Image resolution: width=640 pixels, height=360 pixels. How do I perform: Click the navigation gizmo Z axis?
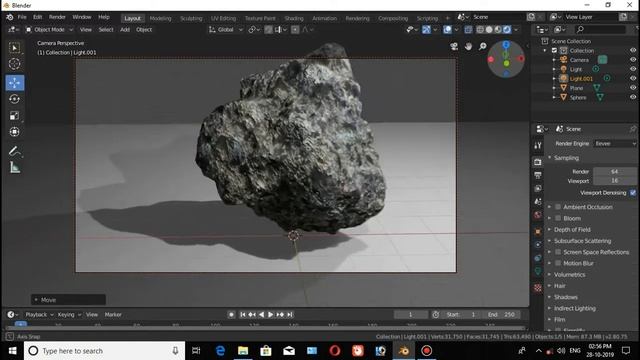pos(506,44)
